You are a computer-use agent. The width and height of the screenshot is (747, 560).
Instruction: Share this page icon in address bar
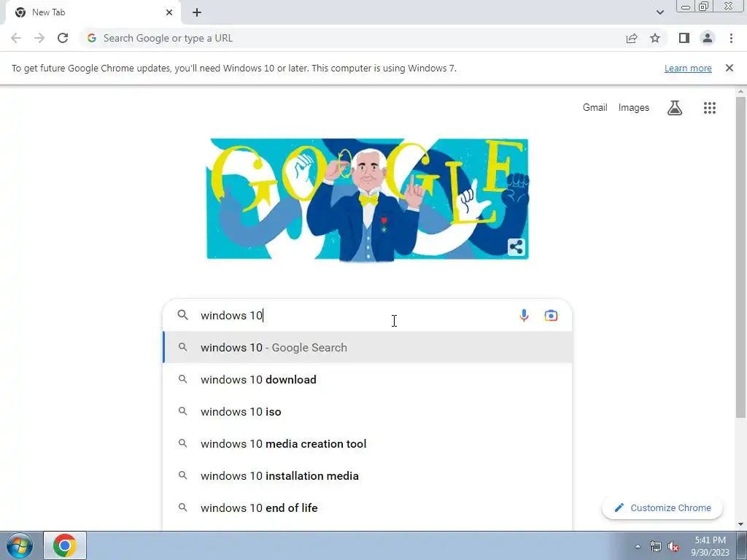click(x=632, y=38)
